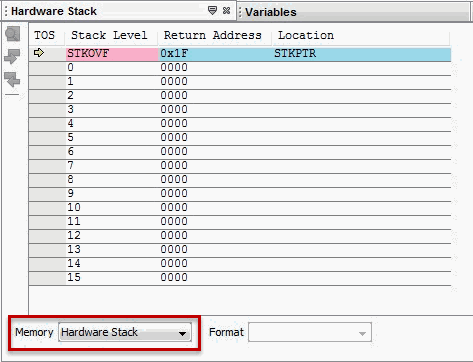The width and height of the screenshot is (473, 362).
Task: Click the find/search icon in left sidebar
Action: click(12, 34)
